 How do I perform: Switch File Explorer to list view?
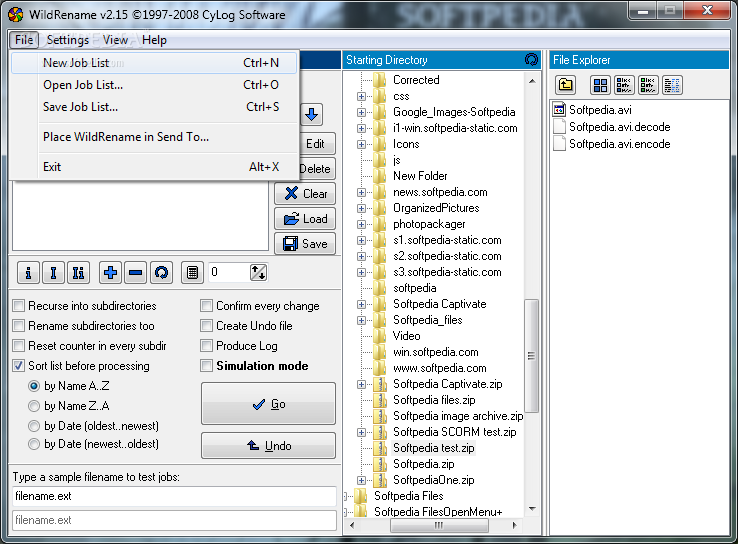tap(648, 85)
